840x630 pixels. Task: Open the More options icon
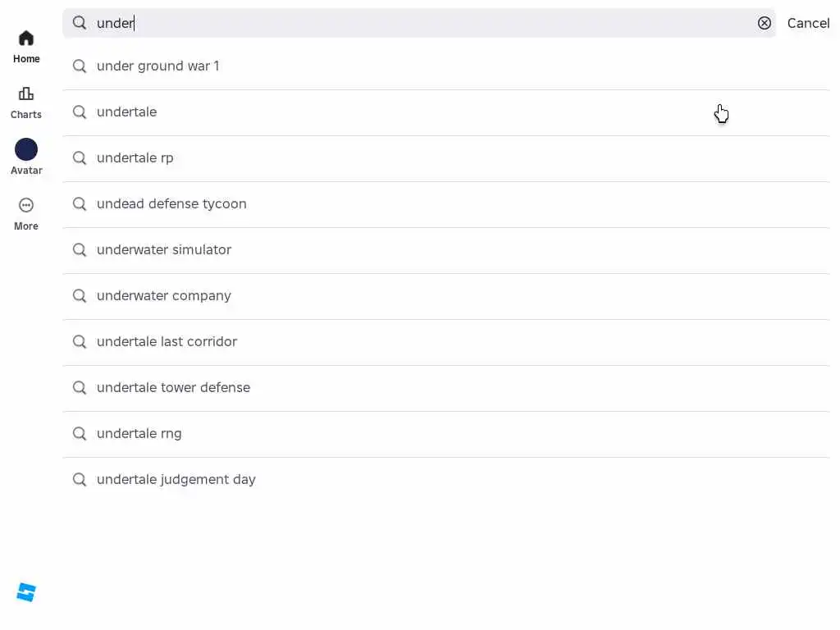tap(26, 205)
